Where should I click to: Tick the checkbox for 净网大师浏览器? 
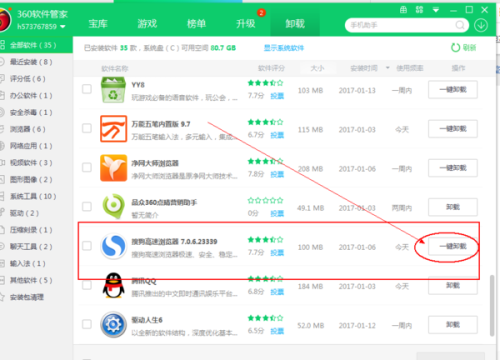pyautogui.click(x=87, y=167)
